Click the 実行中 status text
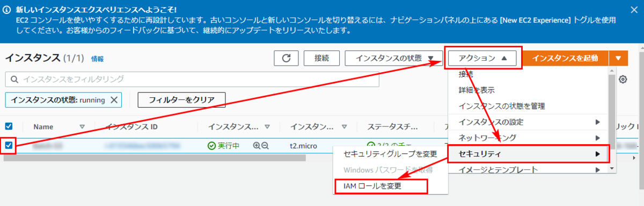The width and height of the screenshot is (644, 206). [229, 145]
